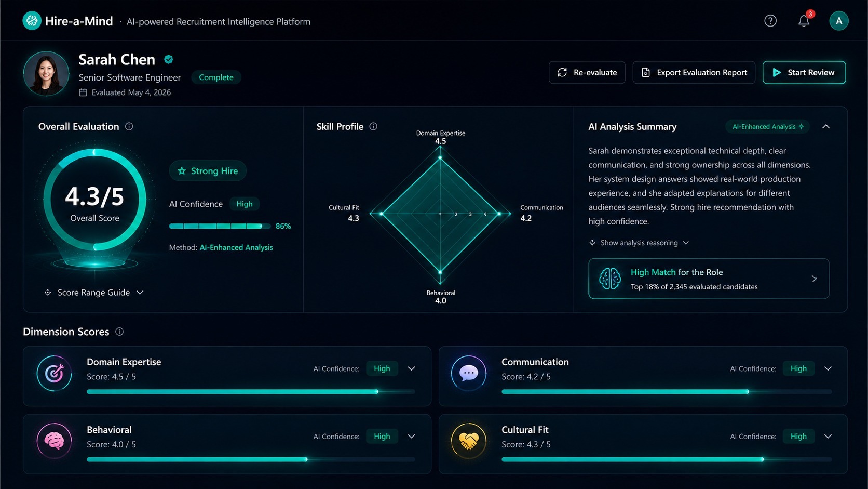
Task: Click the brain icon in High Match card
Action: point(610,279)
